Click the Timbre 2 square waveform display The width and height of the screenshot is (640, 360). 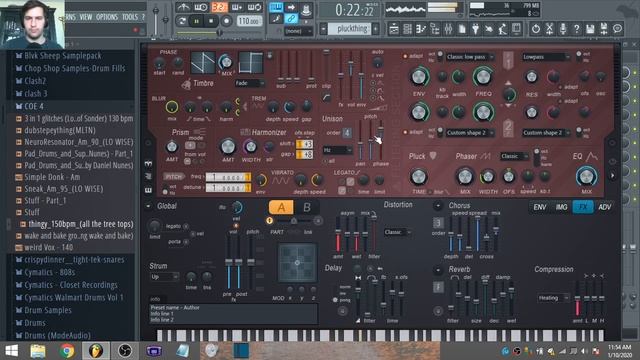251,62
